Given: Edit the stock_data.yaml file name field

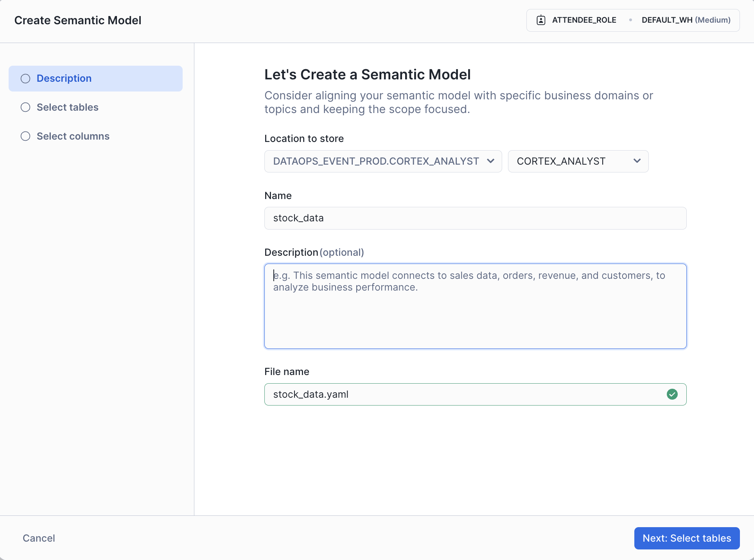Looking at the screenshot, I should coord(461,394).
